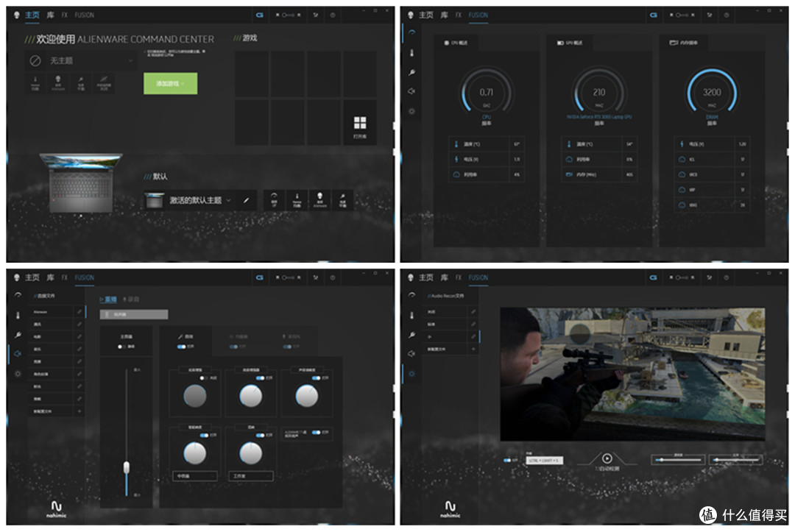The height and width of the screenshot is (532, 795).
Task: Toggle the 主音量 mute switch in the audio window
Action: [x=121, y=347]
